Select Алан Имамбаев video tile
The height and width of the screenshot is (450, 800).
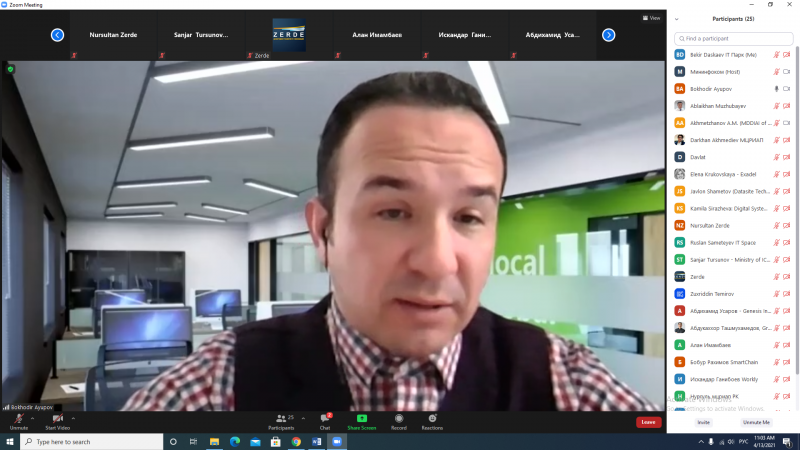point(377,35)
